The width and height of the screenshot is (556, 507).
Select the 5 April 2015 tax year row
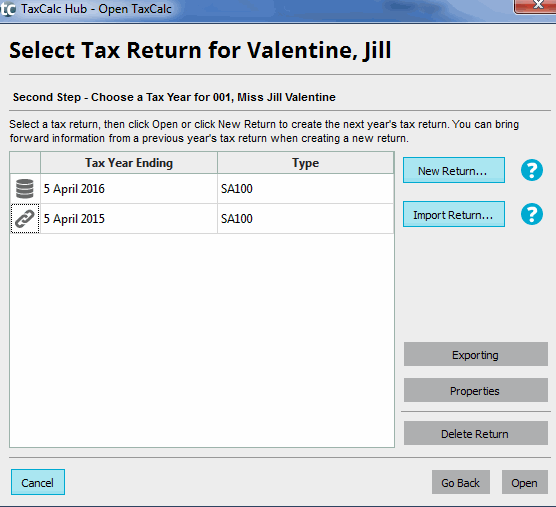tap(202, 219)
